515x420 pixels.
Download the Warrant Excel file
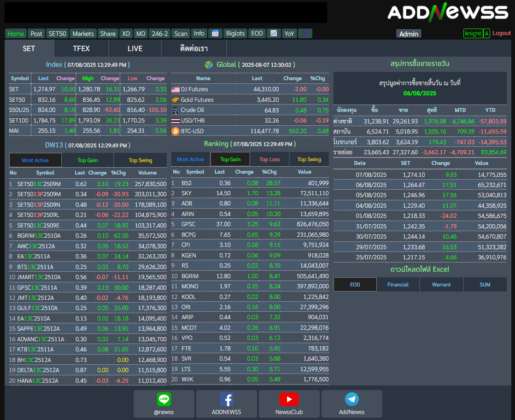[441, 285]
